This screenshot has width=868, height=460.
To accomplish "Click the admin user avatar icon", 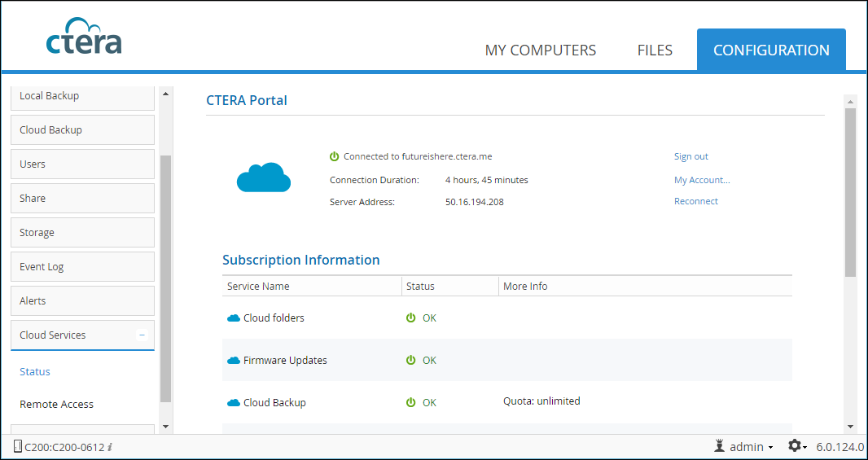I will (x=720, y=446).
